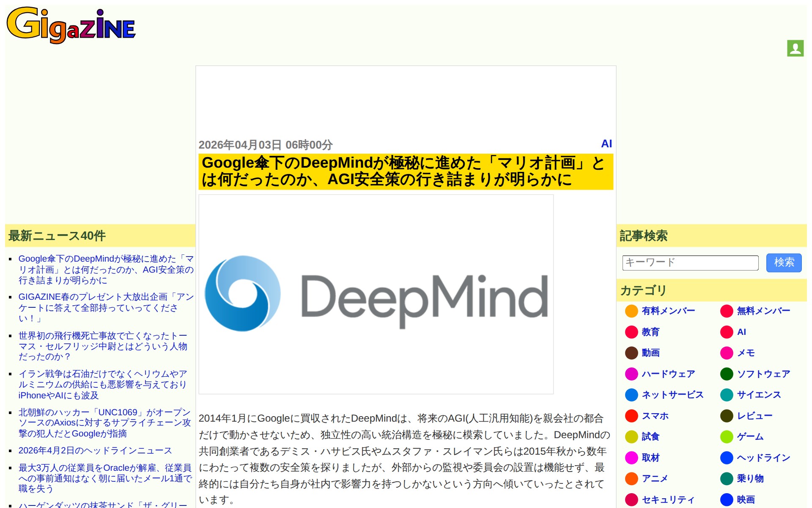Screen dimensions: 812x508
Task: Open the 試食 category link text
Action: coord(650,437)
